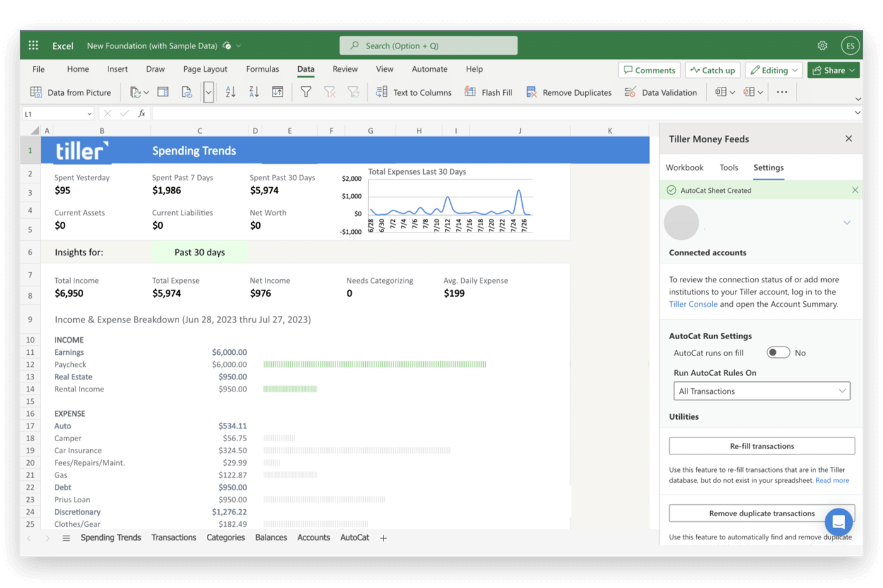Click the Group outline icon
The height and width of the screenshot is (588, 883).
pyautogui.click(x=721, y=92)
